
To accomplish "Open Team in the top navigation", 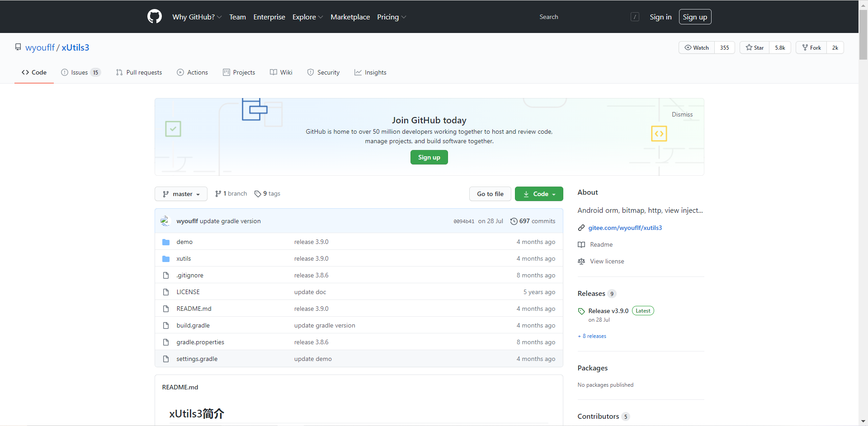I will (237, 17).
